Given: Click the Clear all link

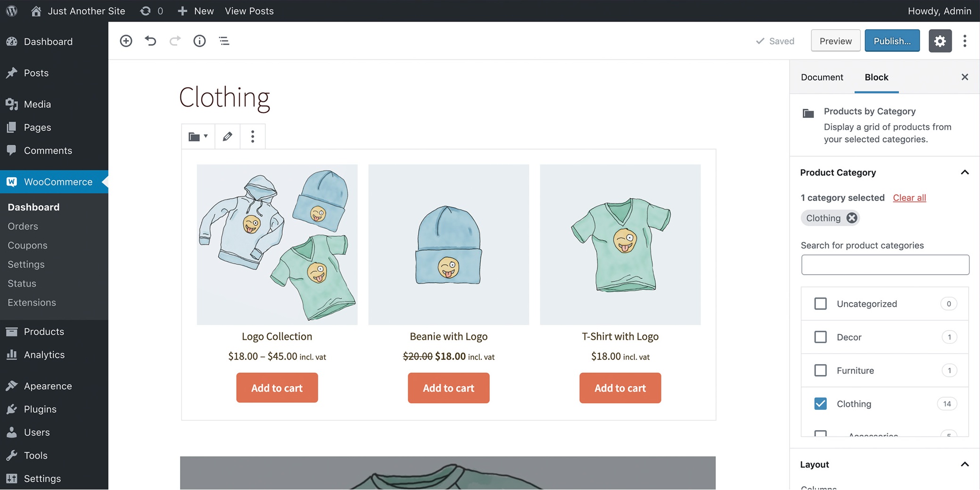Looking at the screenshot, I should [909, 198].
